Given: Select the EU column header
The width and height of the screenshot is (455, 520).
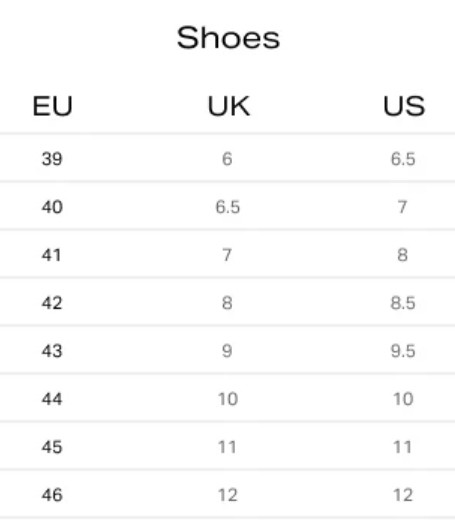Looking at the screenshot, I should click(52, 106).
